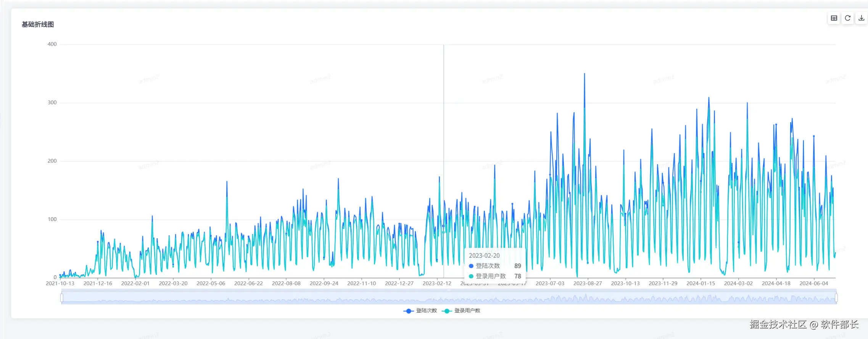Click the 2024-03-02 axis label
The width and height of the screenshot is (868, 339).
pyautogui.click(x=738, y=283)
